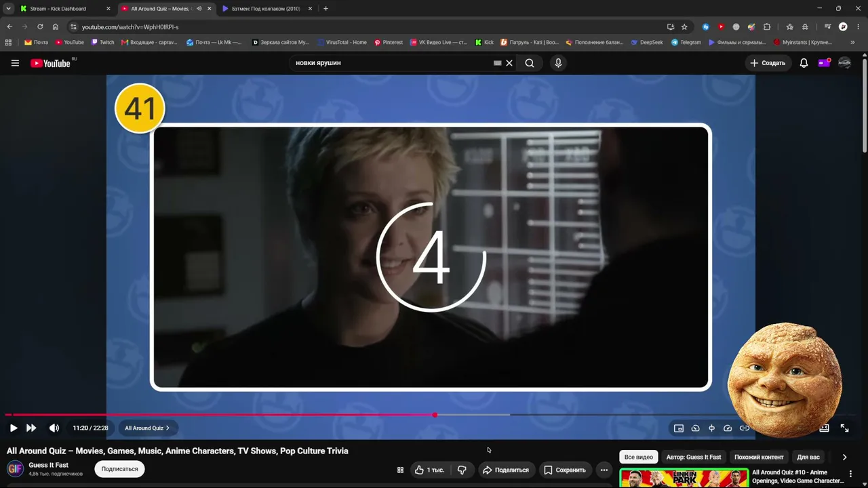This screenshot has width=868, height=488.
Task: Like the video with 1 тыс. likes
Action: (430, 470)
